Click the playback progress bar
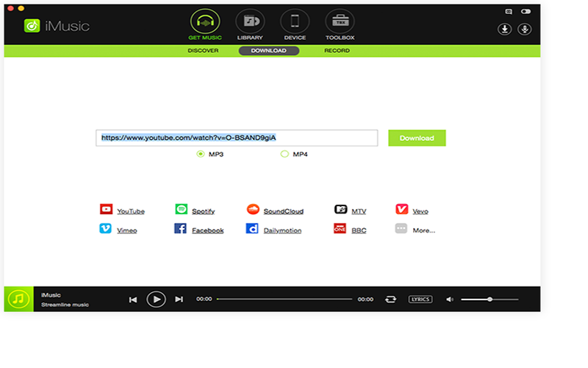588x368 pixels. coord(284,300)
